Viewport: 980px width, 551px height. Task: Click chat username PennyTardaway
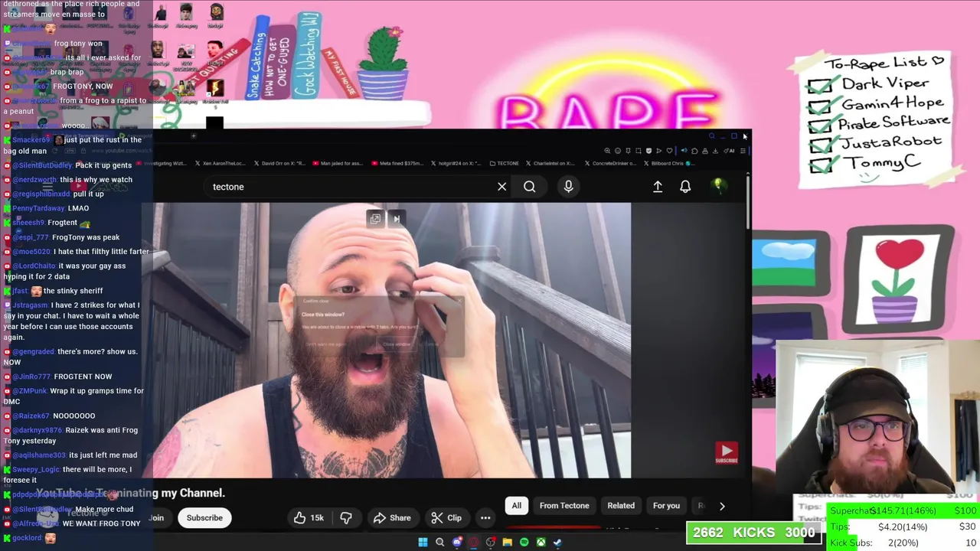pyautogui.click(x=38, y=208)
